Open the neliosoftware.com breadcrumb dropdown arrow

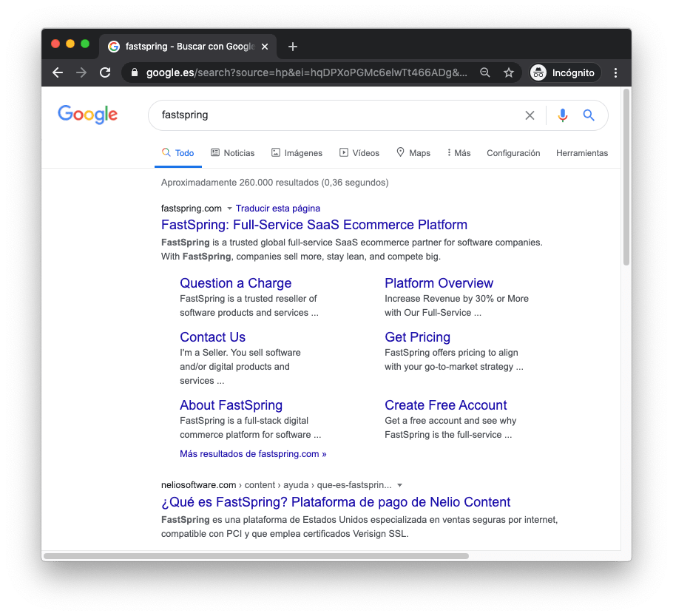pos(400,484)
